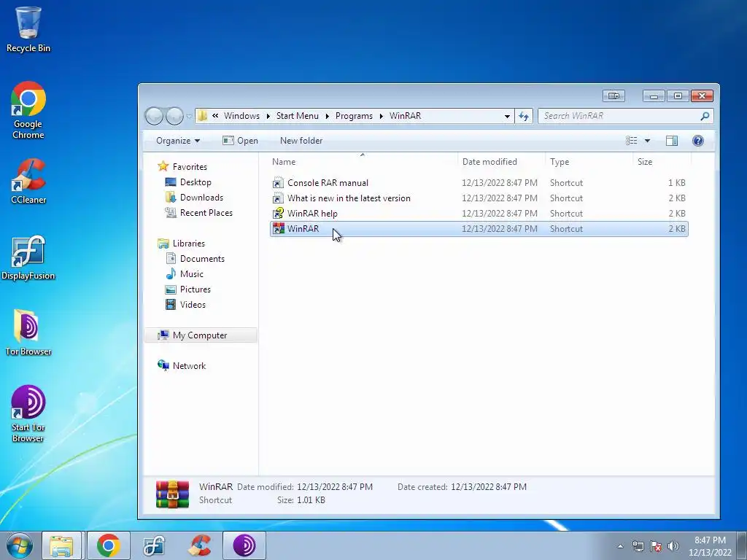Click the New folder button

pos(301,141)
